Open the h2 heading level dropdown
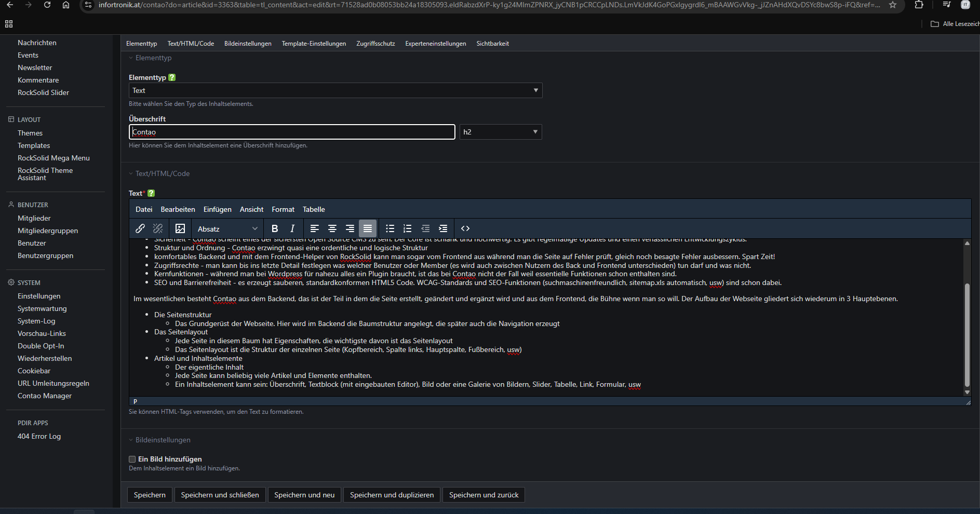980x514 pixels. [500, 132]
